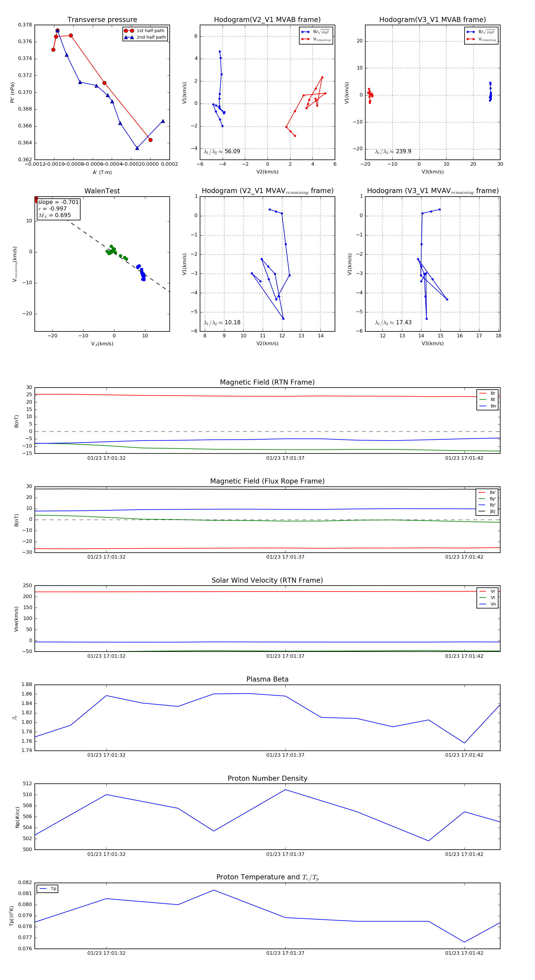The image size is (535, 980).
Task: Click the "01/23 17:01:42" tick under Proton Temperature
Action: click(464, 953)
